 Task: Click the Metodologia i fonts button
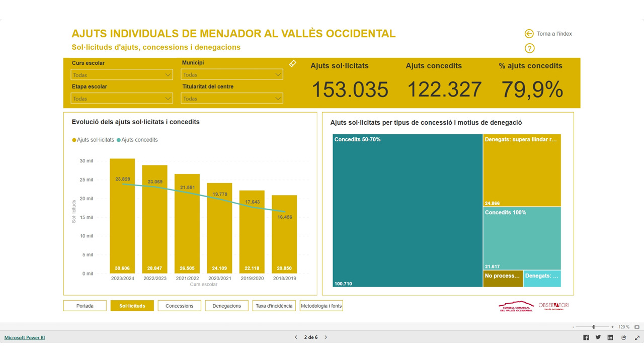coord(321,306)
